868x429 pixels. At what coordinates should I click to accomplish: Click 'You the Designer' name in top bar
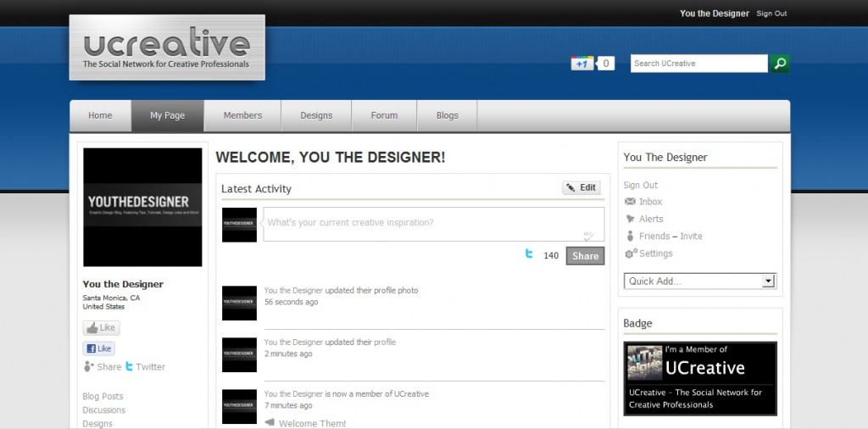(714, 14)
